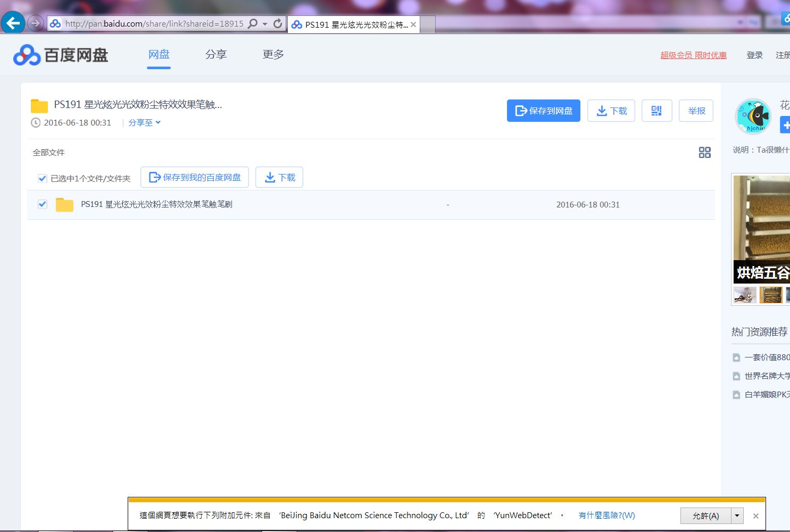Image resolution: width=790 pixels, height=532 pixels.
Task: Click the clock icon beside share date
Action: 36,123
